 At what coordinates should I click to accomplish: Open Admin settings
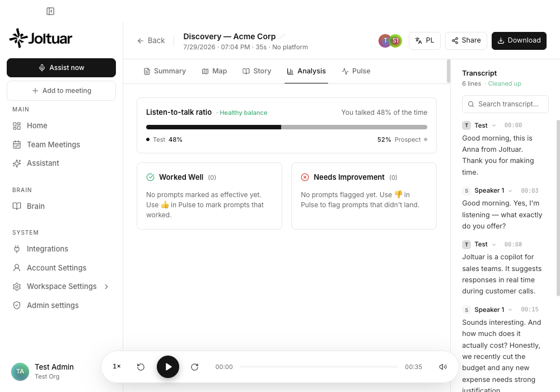pos(53,305)
